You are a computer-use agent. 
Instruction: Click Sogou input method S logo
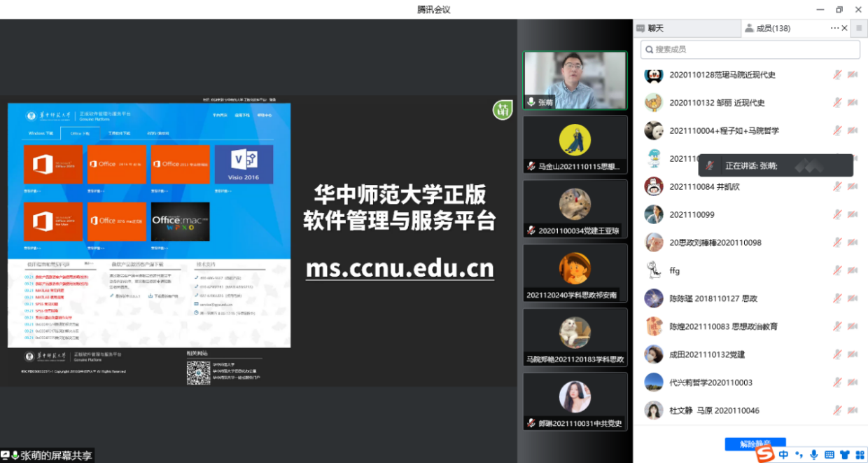[766, 455]
